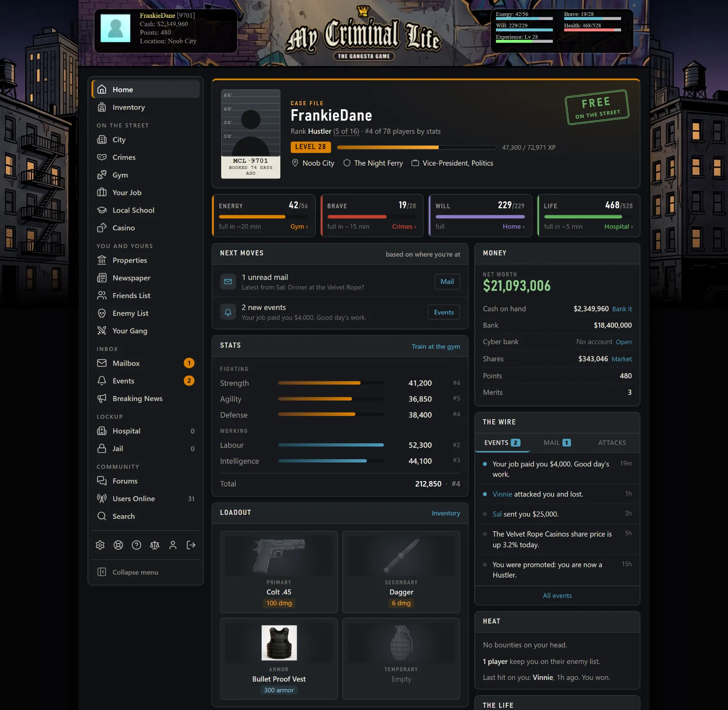Go to the Gym sidebar entry

(146, 175)
